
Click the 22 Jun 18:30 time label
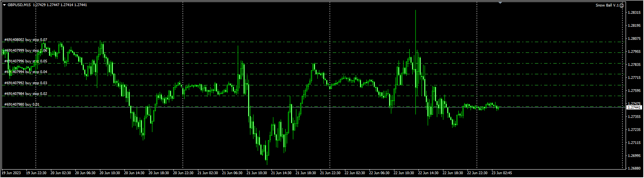point(453,173)
